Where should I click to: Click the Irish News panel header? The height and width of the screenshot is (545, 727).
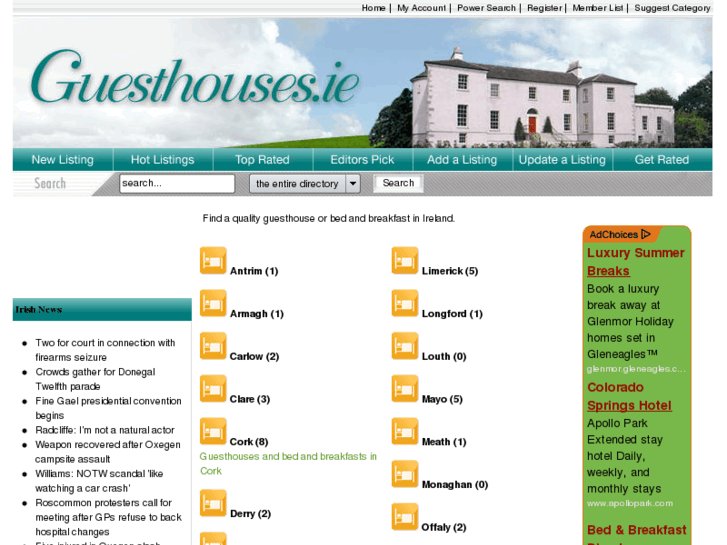[102, 309]
